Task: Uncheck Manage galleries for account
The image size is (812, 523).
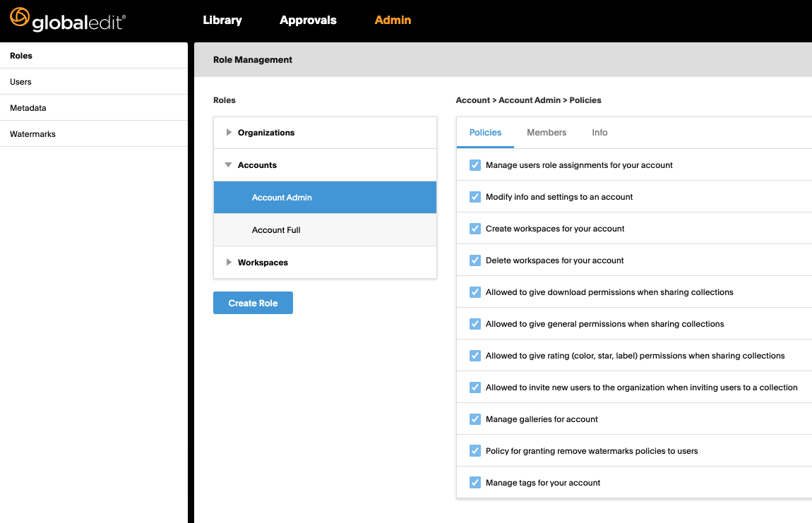Action: point(475,419)
